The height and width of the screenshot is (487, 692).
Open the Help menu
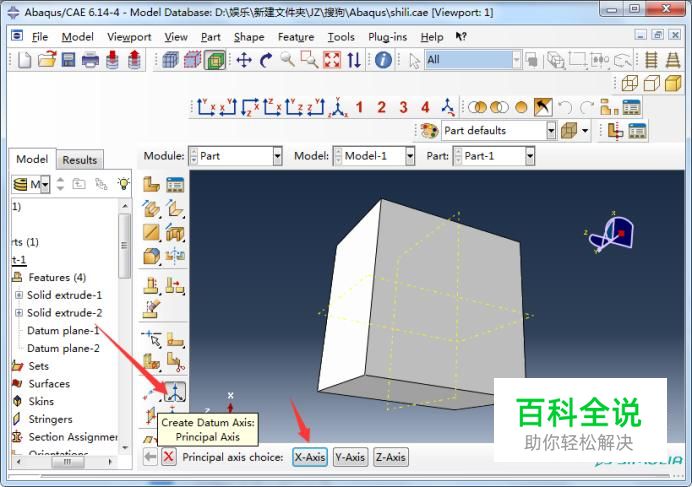[x=432, y=37]
